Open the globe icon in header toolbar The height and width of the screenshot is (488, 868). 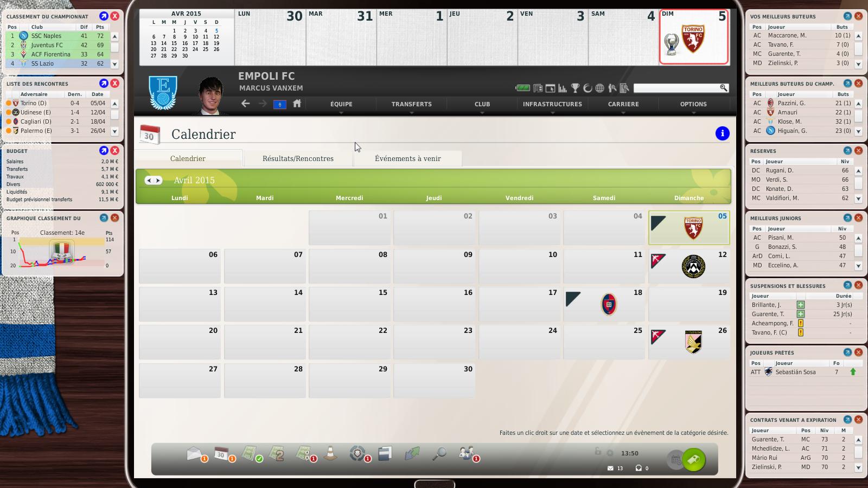pos(600,88)
